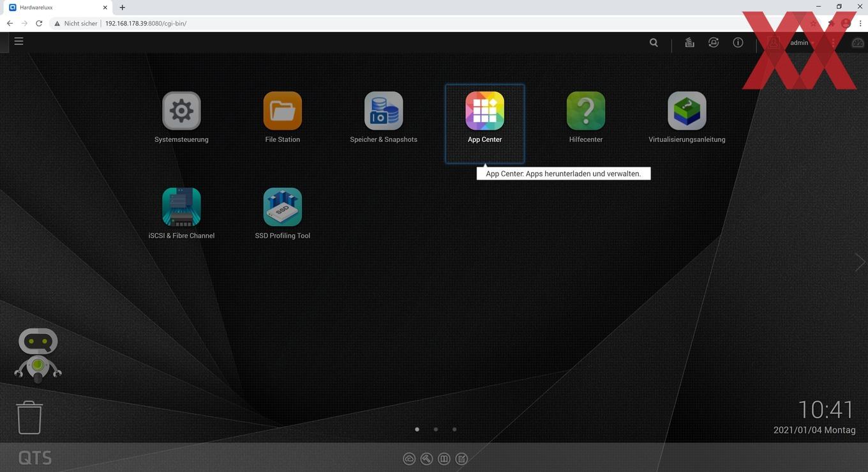Launch File Station
This screenshot has height=472, width=868.
[x=283, y=111]
